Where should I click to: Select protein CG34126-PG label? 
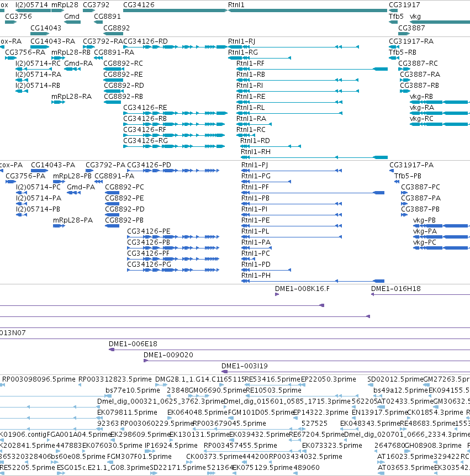[149, 265]
